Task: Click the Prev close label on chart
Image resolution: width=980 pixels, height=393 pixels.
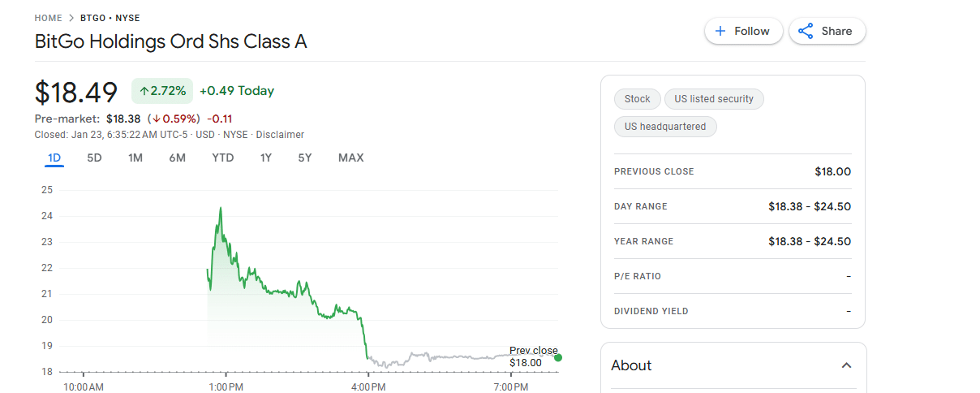Action: point(534,351)
